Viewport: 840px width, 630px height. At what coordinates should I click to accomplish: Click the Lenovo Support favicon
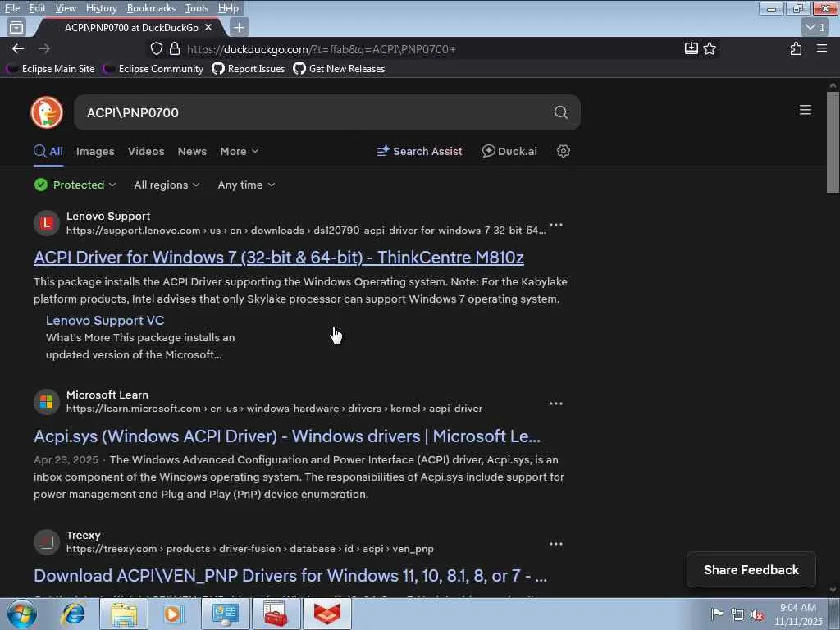[x=47, y=223]
